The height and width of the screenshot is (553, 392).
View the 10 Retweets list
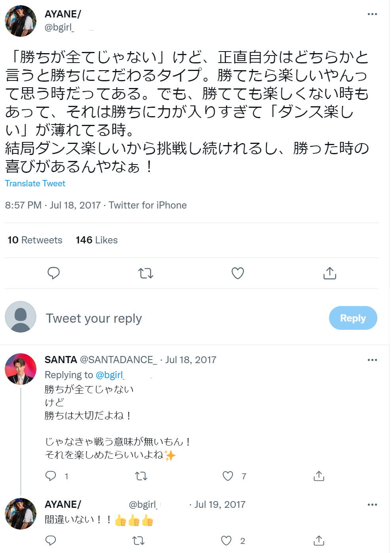pos(35,240)
